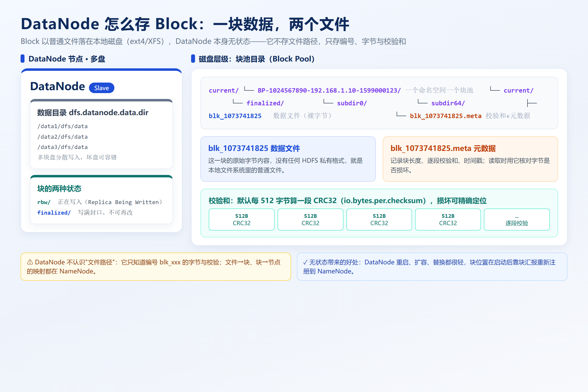Click the checkmark in the blue note
Image resolution: width=588 pixels, height=392 pixels.
(305, 262)
